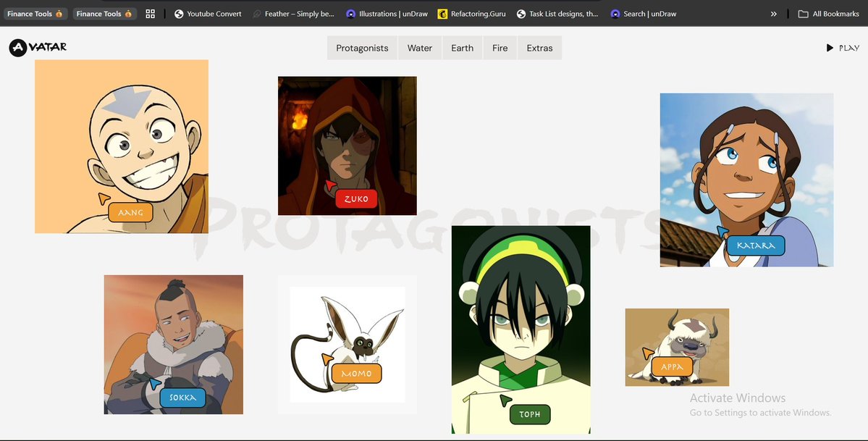
Task: Switch to the Earth tab
Action: (462, 49)
